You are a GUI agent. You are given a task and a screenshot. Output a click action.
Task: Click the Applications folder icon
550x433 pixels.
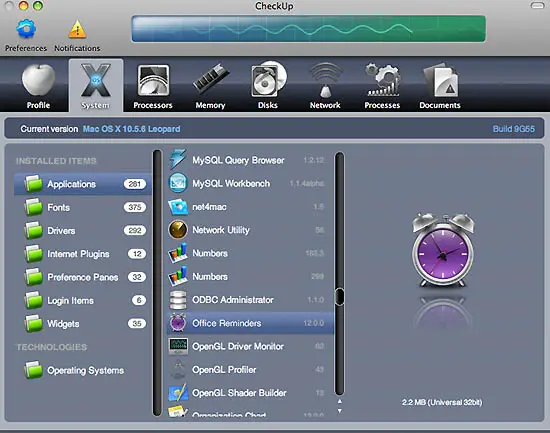click(34, 184)
